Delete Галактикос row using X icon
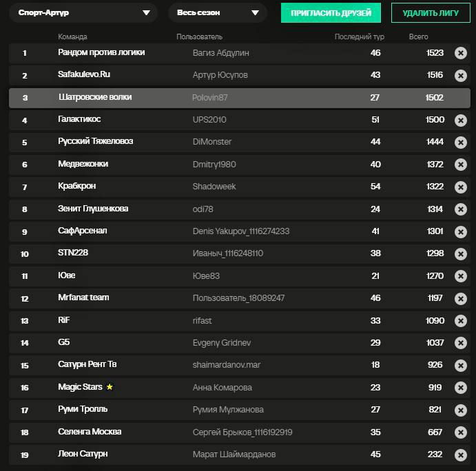Screen dimensions: 476x471 [461, 121]
